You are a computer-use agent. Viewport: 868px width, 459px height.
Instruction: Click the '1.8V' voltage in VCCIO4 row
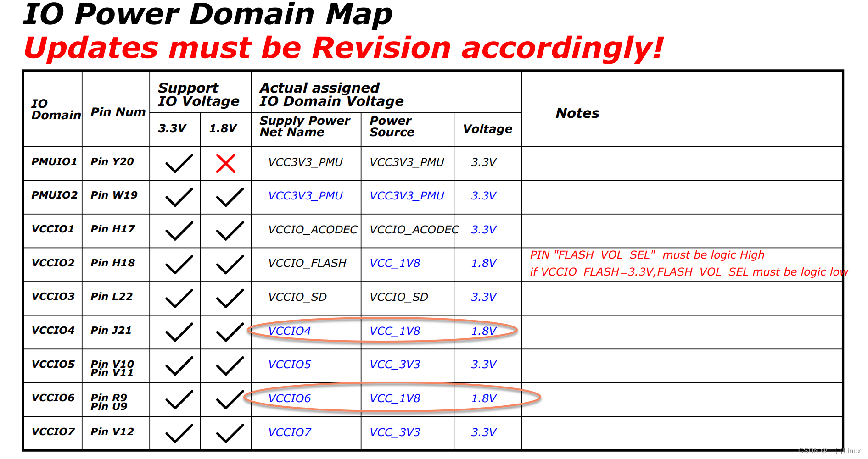(484, 331)
